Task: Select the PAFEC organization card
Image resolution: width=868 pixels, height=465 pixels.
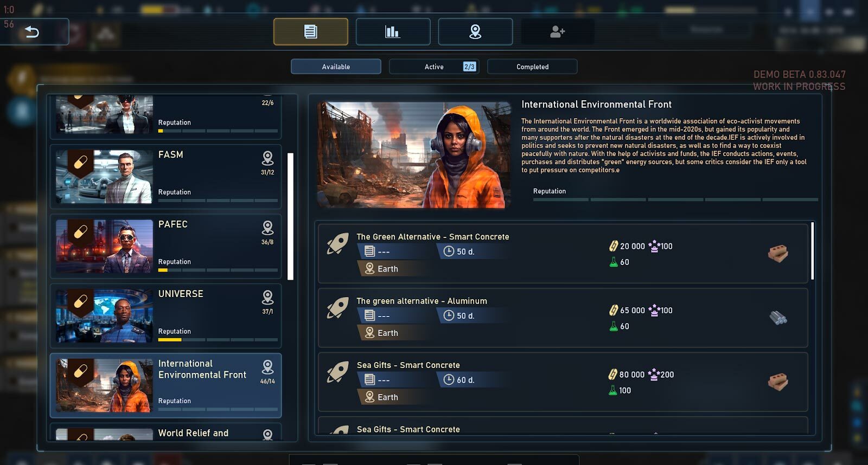Action: coord(165,246)
